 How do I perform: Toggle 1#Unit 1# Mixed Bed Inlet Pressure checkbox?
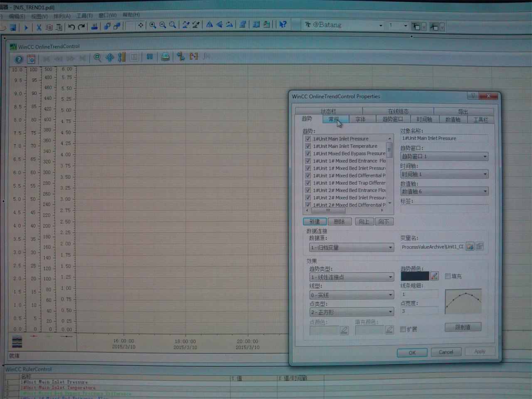[x=308, y=168]
